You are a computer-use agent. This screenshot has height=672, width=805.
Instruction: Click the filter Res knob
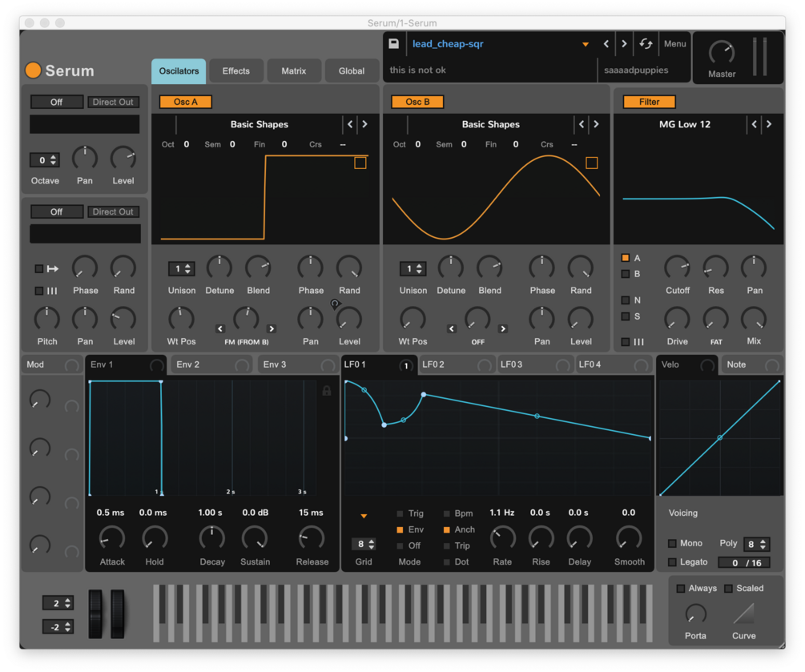tap(715, 268)
